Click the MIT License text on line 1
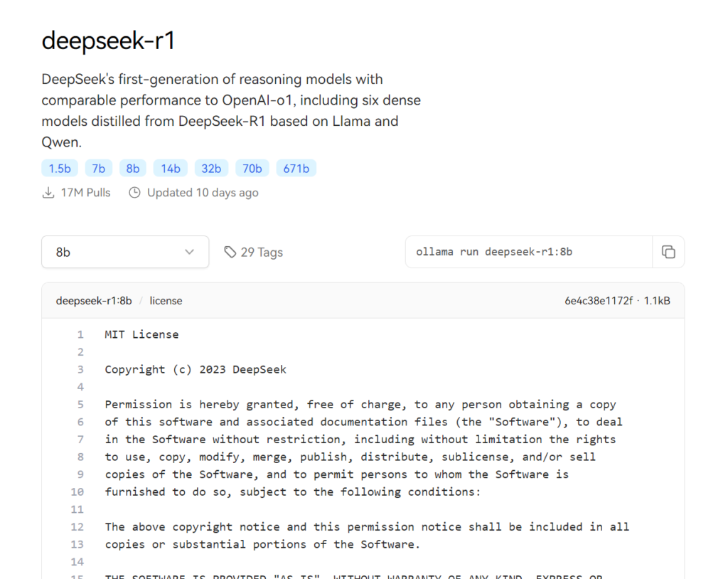The height and width of the screenshot is (579, 728). (141, 334)
